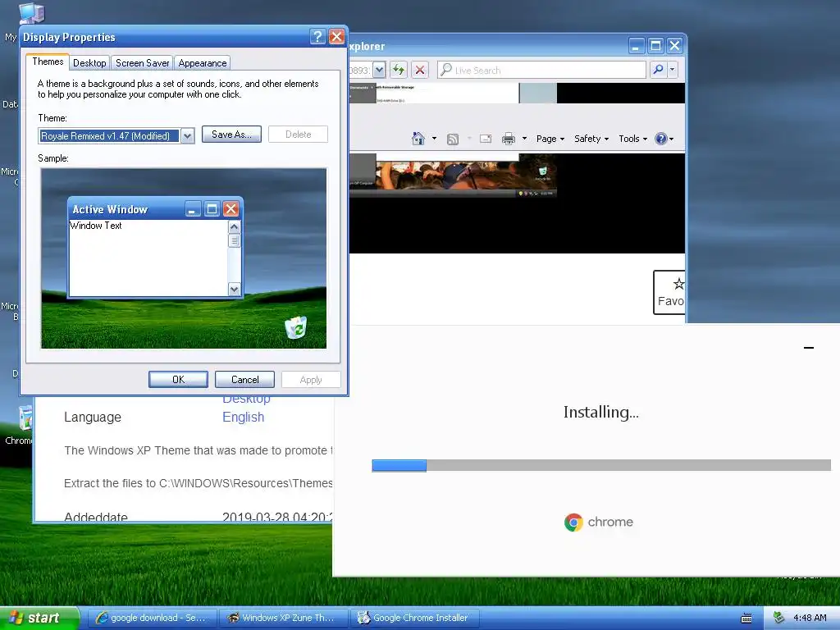840x630 pixels.
Task: Open the Tools menu in Internet Explorer
Action: pyautogui.click(x=632, y=139)
